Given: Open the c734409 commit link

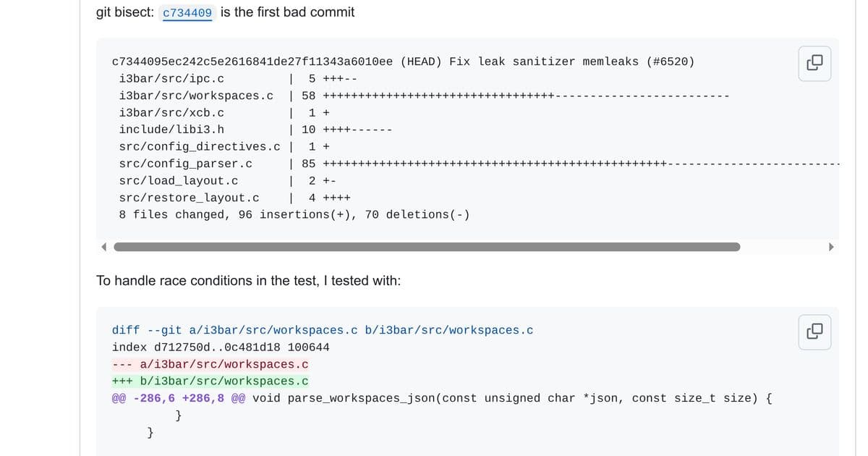Looking at the screenshot, I should [x=187, y=12].
